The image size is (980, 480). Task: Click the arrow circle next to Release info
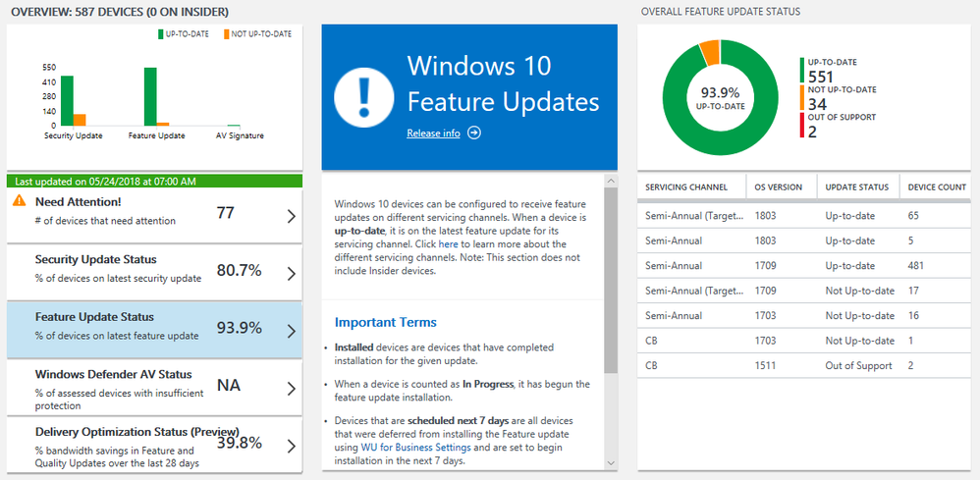click(x=474, y=133)
